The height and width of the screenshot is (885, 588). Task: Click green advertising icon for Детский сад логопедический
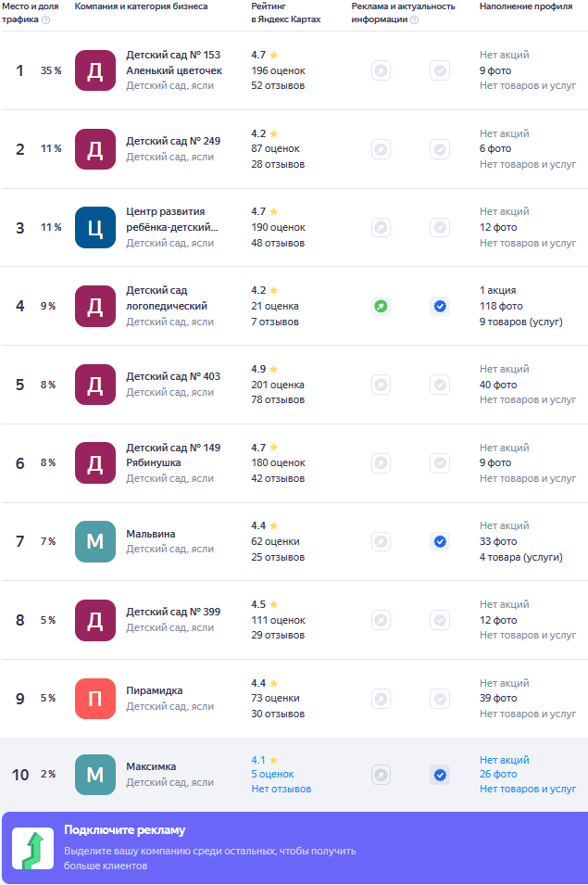[381, 306]
